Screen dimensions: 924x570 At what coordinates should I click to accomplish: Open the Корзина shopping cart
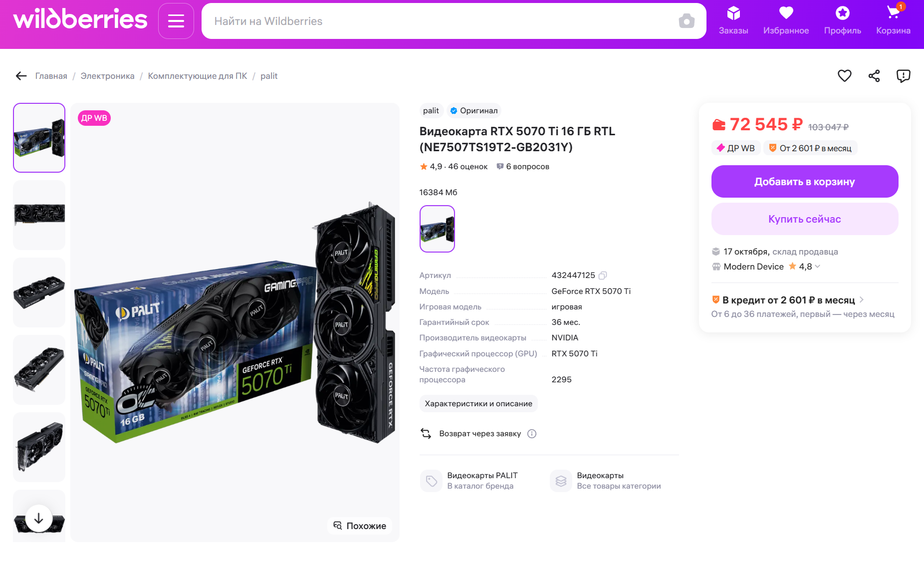tap(893, 21)
